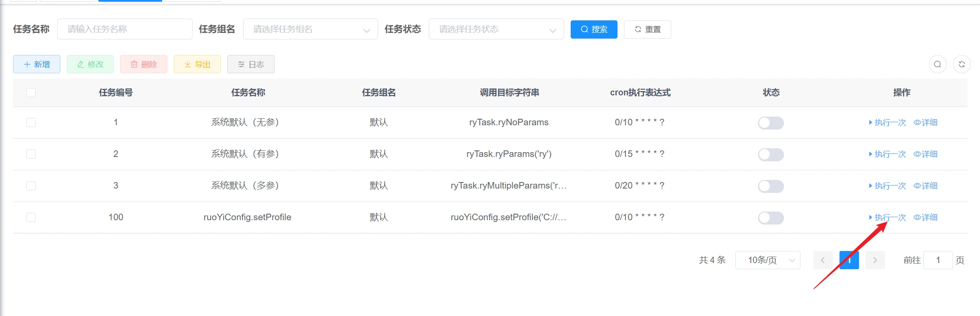
Task: Click the 新增 add button
Action: tap(37, 65)
